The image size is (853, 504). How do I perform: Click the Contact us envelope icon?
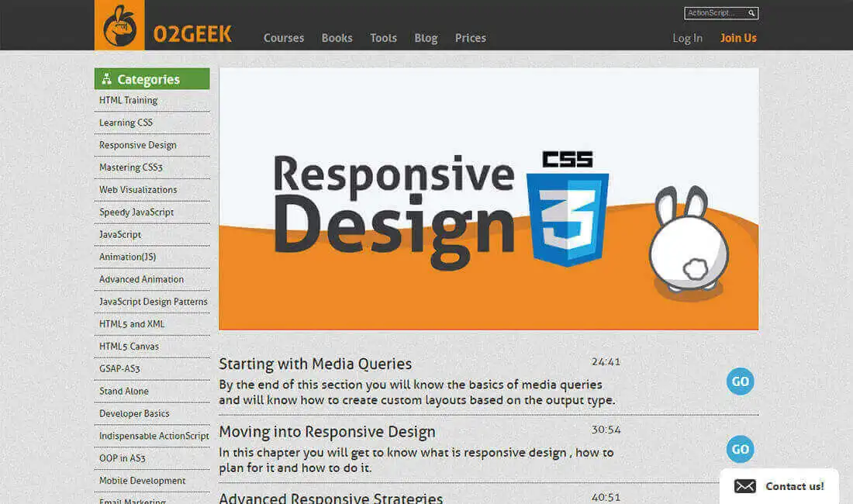pyautogui.click(x=744, y=486)
